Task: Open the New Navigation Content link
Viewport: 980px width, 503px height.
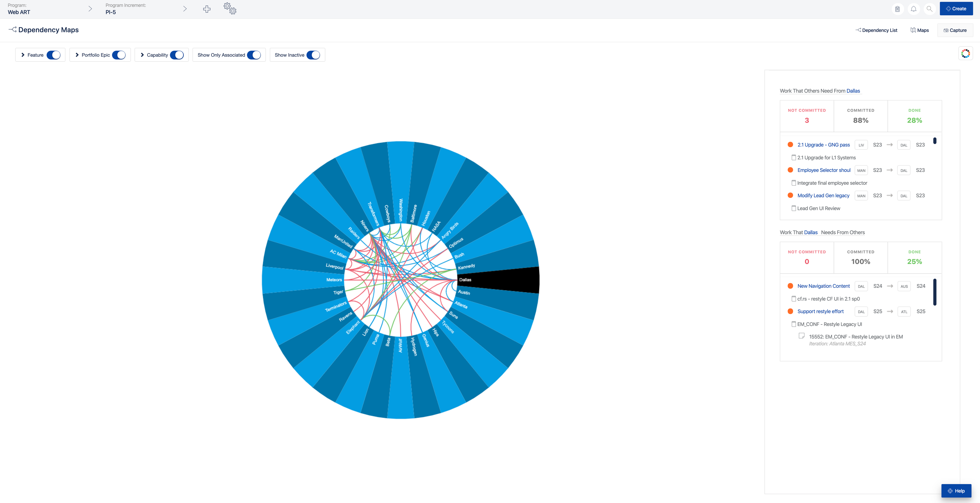Action: 824,286
